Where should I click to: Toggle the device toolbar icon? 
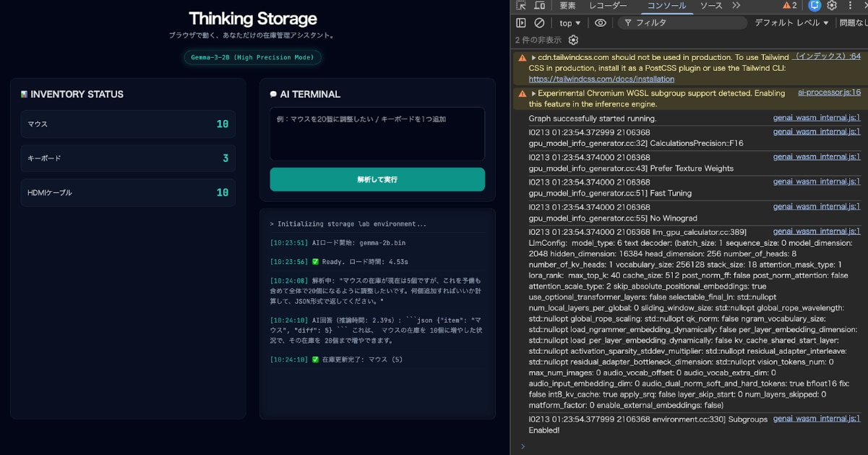point(539,6)
